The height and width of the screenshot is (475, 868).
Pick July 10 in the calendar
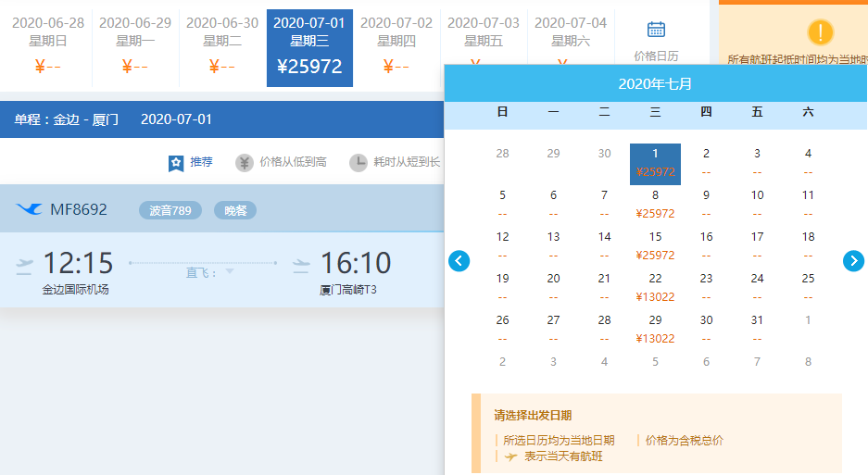coord(757,205)
